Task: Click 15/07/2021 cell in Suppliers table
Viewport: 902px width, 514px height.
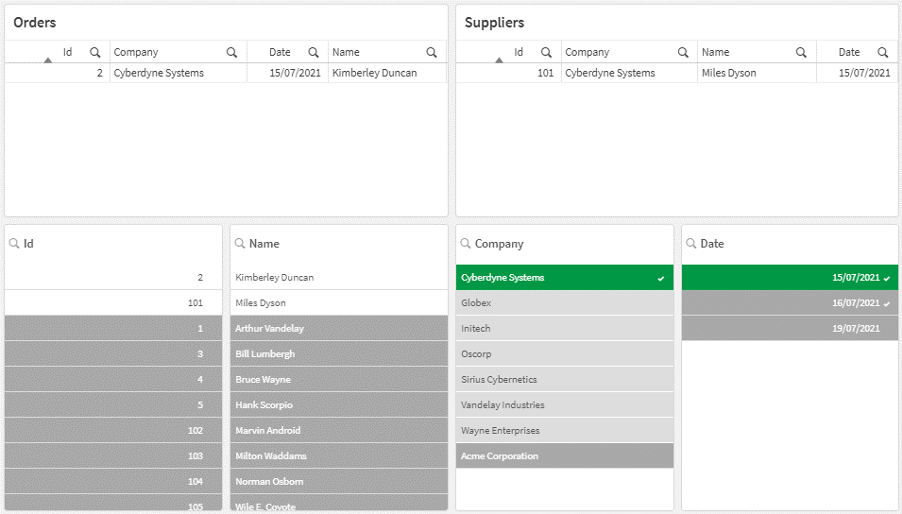Action: pos(857,73)
